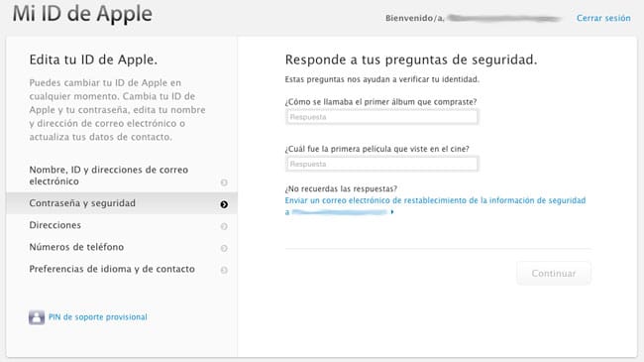
Task: Select the Contraseña y seguridad section
Action: 122,203
